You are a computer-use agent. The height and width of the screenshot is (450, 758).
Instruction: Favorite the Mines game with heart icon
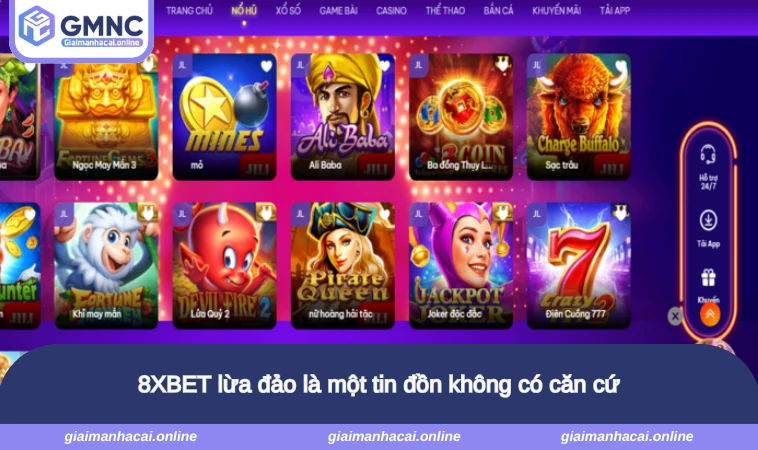coord(266,66)
